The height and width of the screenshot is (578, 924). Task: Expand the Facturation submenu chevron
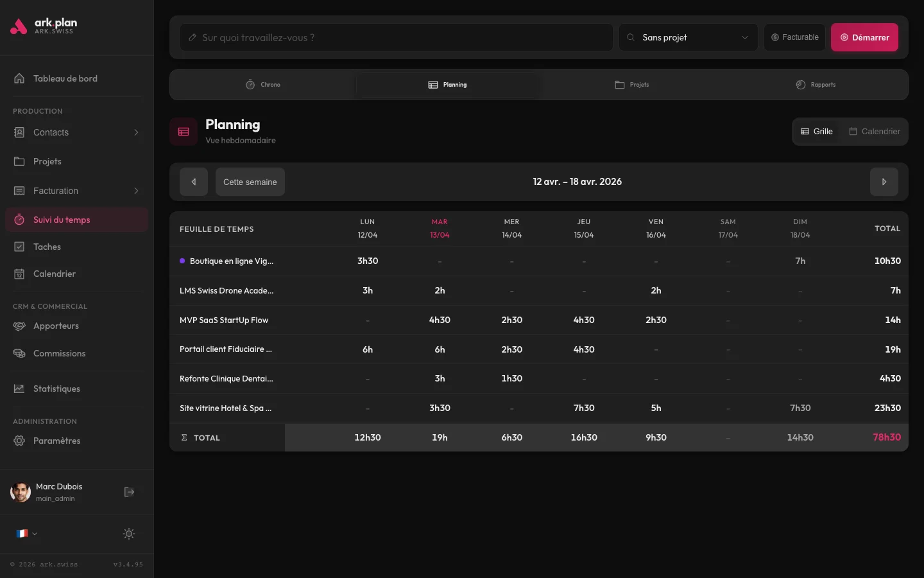pyautogui.click(x=136, y=191)
